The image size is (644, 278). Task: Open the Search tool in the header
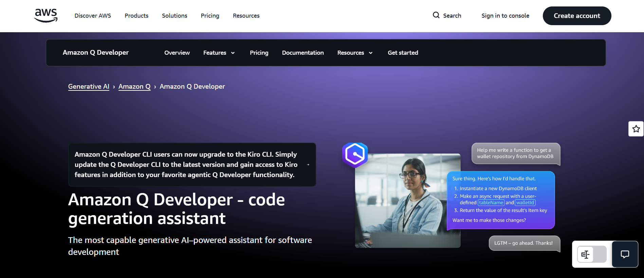(447, 16)
